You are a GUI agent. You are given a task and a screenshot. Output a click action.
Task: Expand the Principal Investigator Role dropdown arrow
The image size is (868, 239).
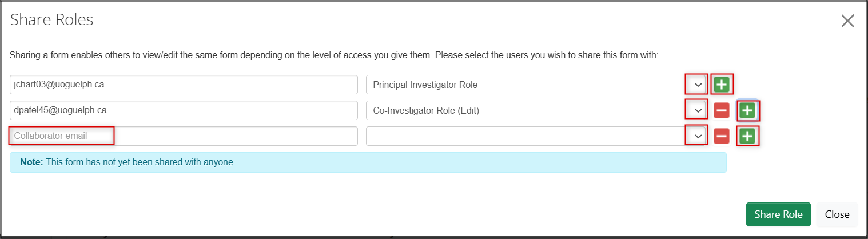[697, 85]
